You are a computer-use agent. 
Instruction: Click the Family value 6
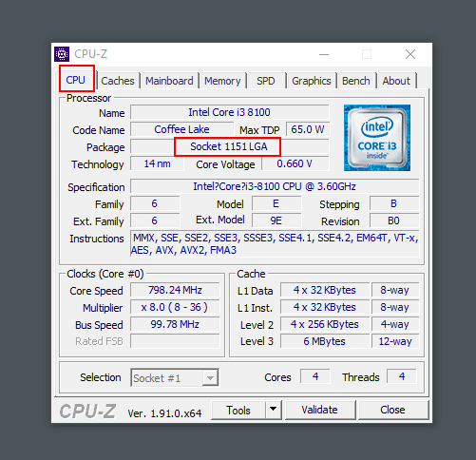155,203
